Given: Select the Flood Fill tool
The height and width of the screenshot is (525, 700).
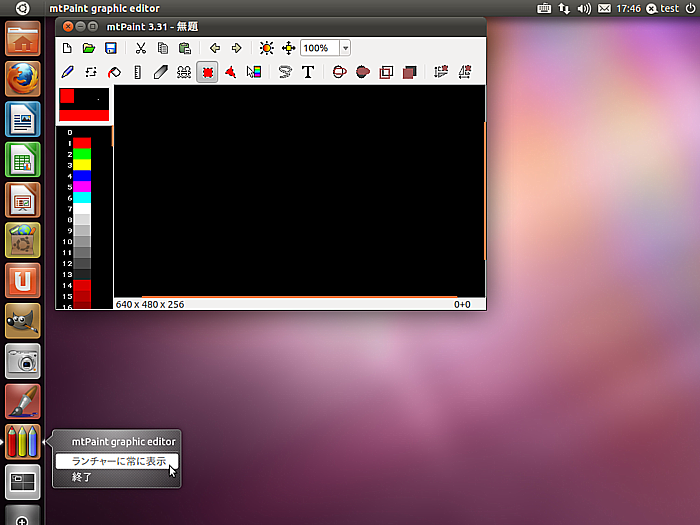Looking at the screenshot, I should tap(115, 72).
